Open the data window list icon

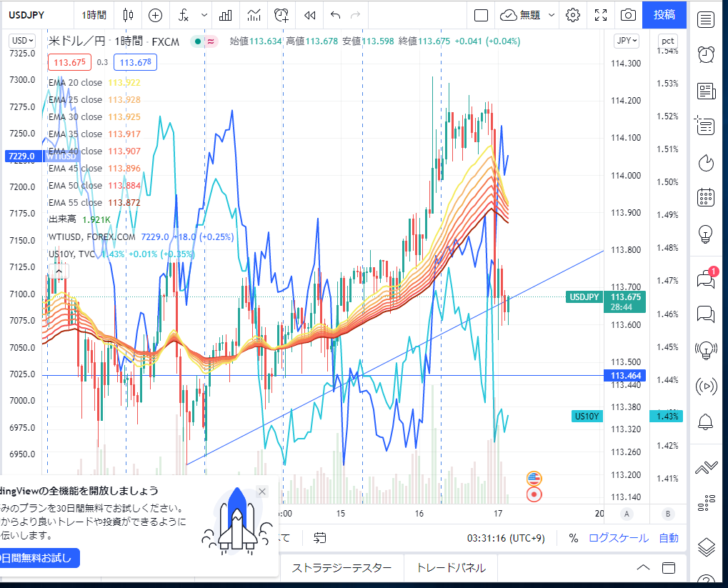tap(706, 126)
